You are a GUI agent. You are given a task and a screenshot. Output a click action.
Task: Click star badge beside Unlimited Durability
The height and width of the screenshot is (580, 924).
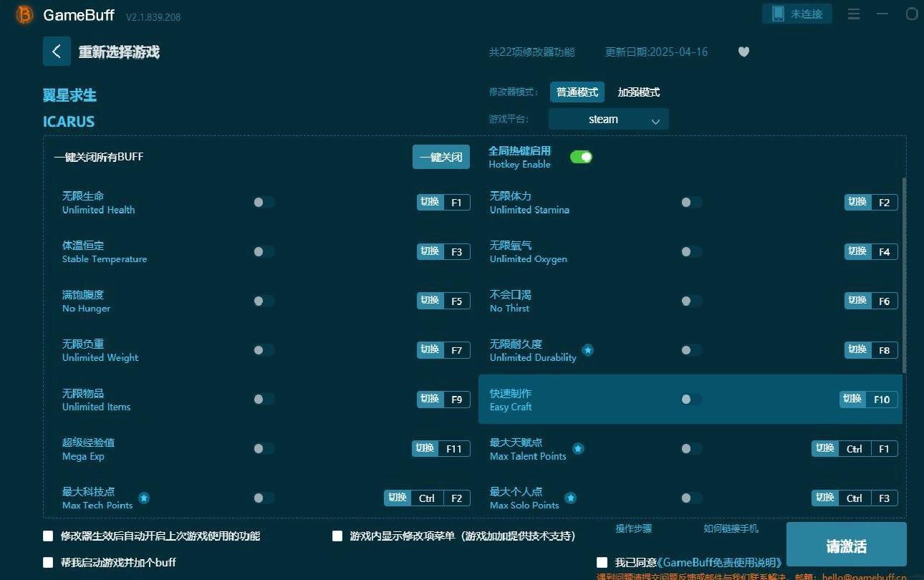point(588,350)
